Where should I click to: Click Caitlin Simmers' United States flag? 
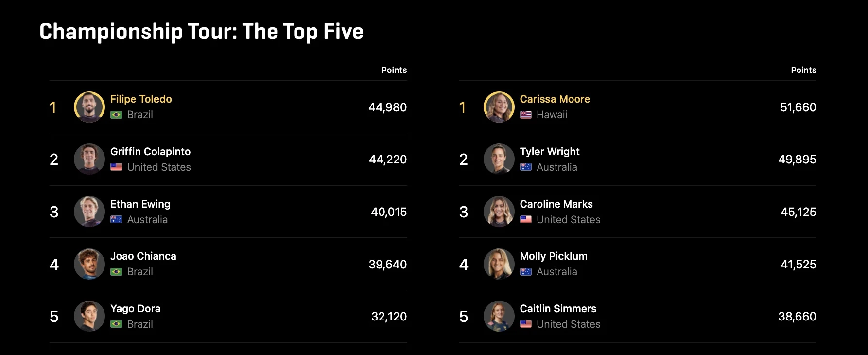[526, 324]
